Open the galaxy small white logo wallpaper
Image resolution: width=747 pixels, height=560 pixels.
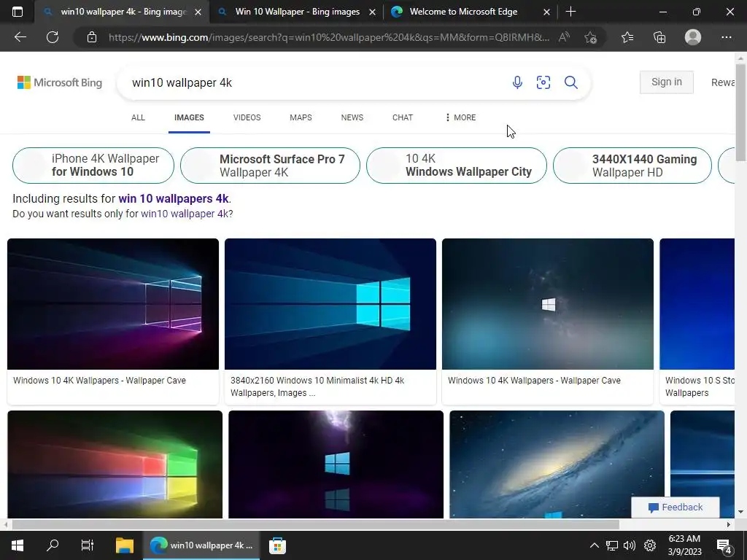(x=548, y=304)
